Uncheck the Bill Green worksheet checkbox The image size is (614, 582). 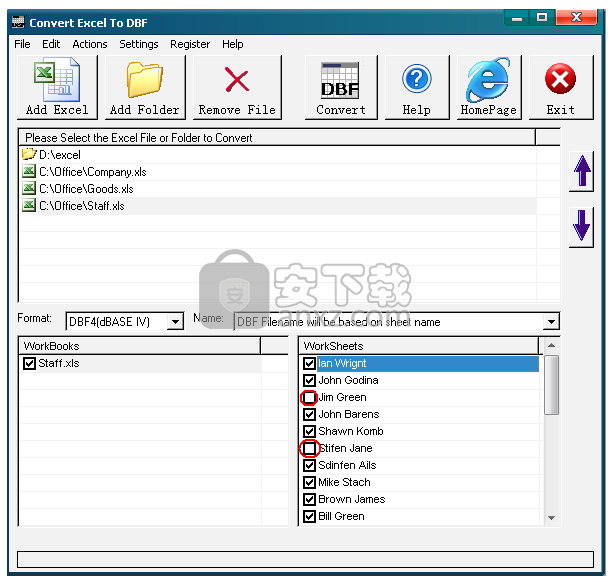coord(309,516)
